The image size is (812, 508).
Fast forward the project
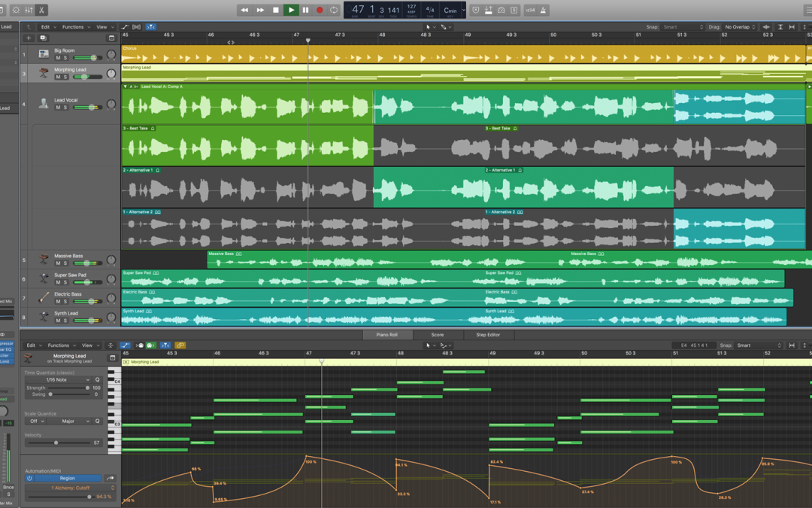pyautogui.click(x=260, y=10)
